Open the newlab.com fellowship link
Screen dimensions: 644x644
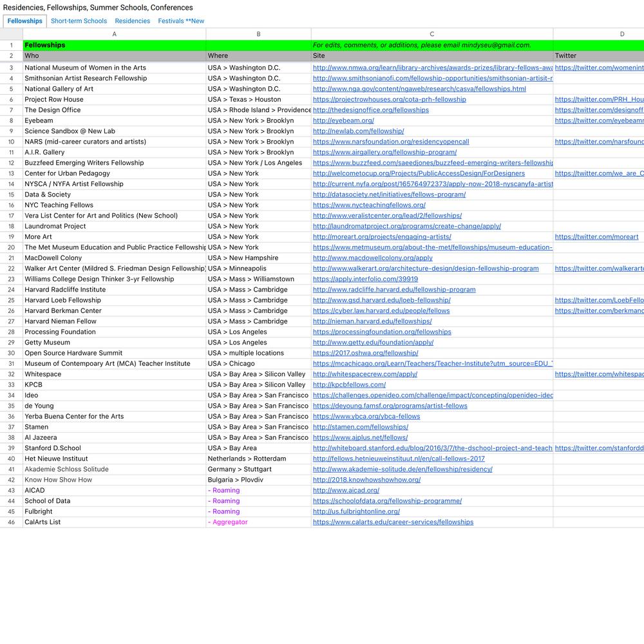(x=359, y=131)
